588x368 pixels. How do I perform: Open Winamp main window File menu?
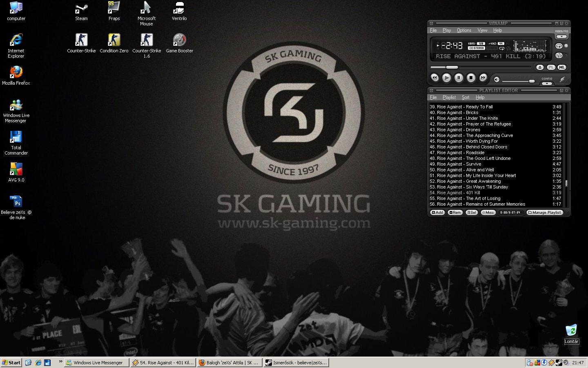click(x=433, y=30)
